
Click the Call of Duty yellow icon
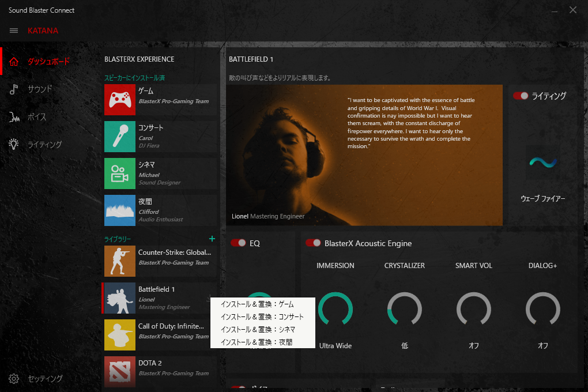[120, 335]
